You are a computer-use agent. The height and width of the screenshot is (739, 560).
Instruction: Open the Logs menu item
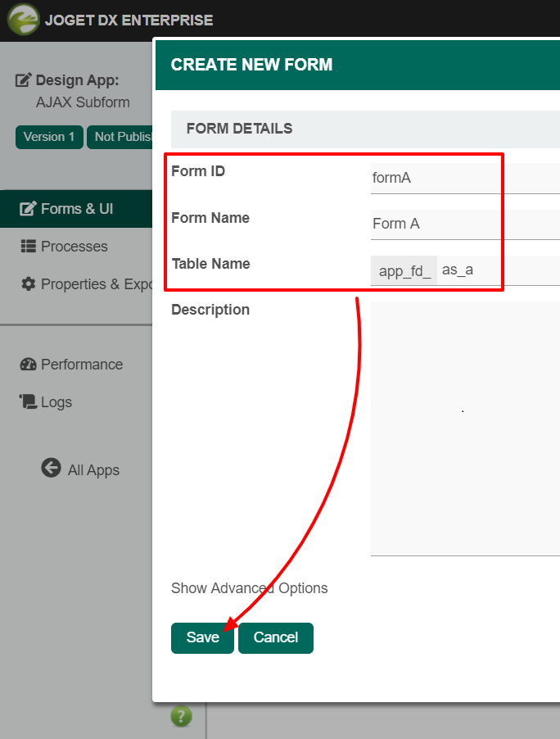pos(56,402)
